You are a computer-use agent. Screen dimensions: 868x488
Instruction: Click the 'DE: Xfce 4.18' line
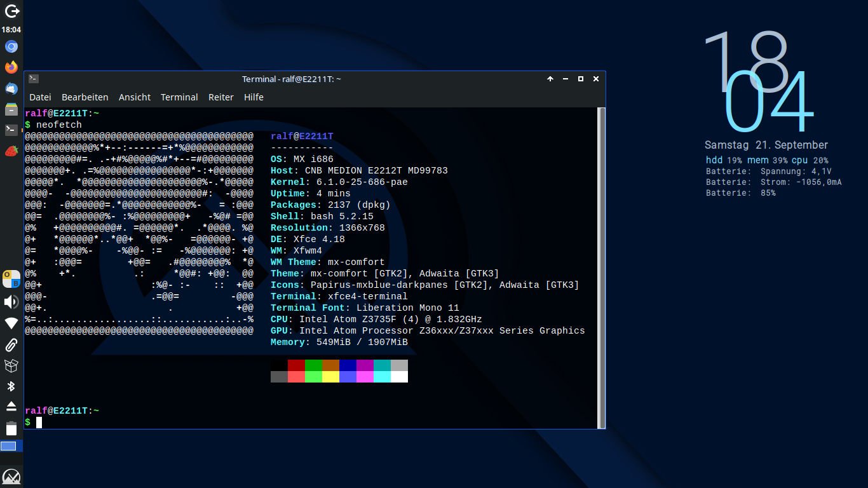coord(308,240)
